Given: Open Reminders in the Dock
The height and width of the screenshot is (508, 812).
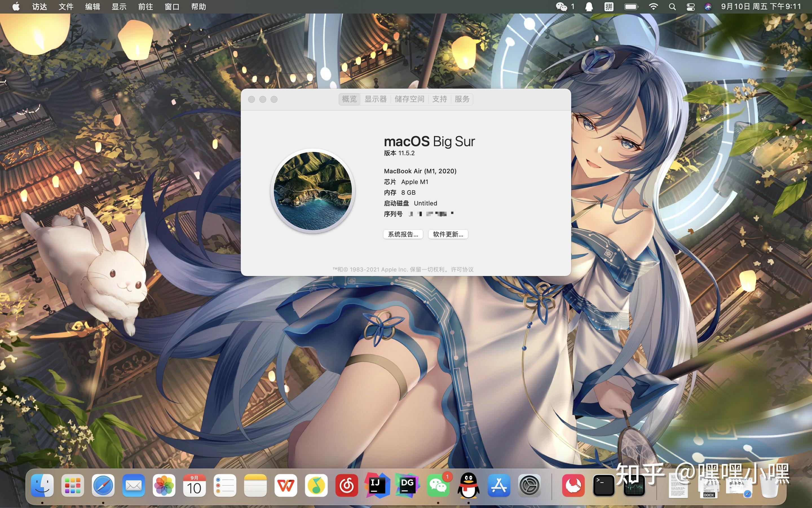Looking at the screenshot, I should (225, 485).
